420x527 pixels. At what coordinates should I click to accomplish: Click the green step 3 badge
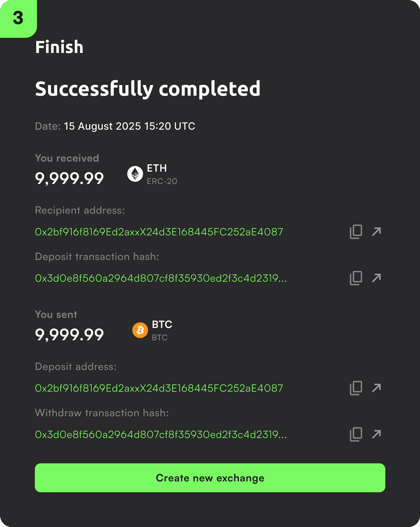pos(18,18)
